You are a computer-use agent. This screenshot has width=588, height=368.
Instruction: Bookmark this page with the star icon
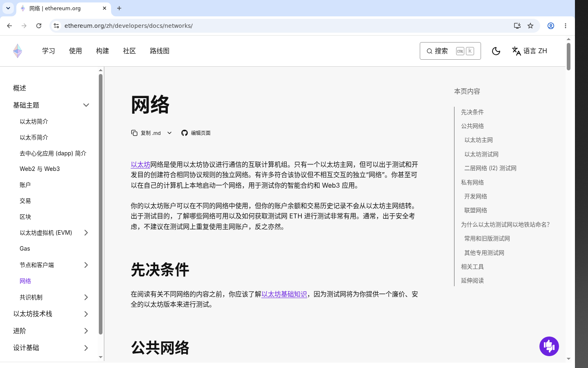coord(530,26)
